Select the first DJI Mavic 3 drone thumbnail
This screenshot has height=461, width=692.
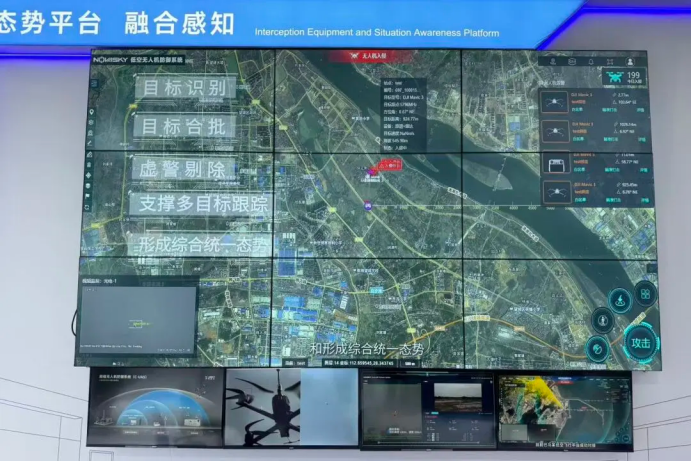(554, 102)
